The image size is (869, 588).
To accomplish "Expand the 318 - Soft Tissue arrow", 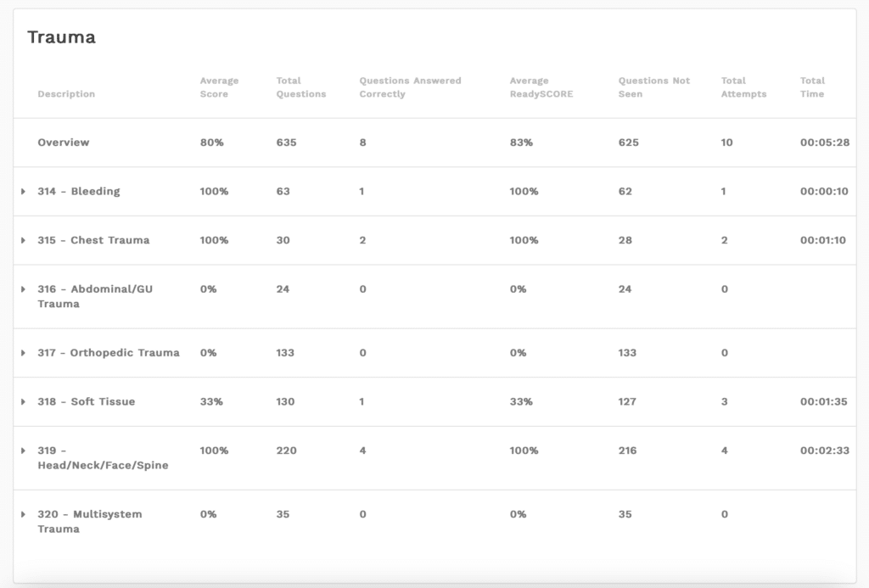I will point(24,402).
